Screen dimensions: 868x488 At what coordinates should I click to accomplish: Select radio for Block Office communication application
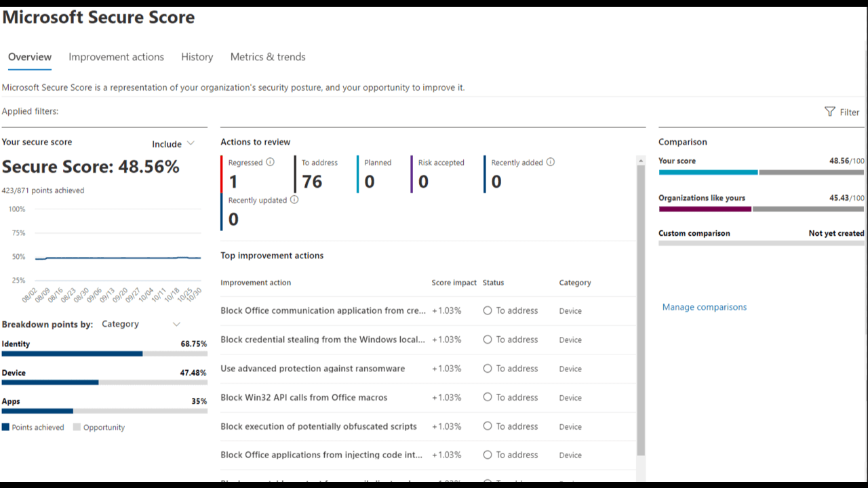(x=488, y=310)
